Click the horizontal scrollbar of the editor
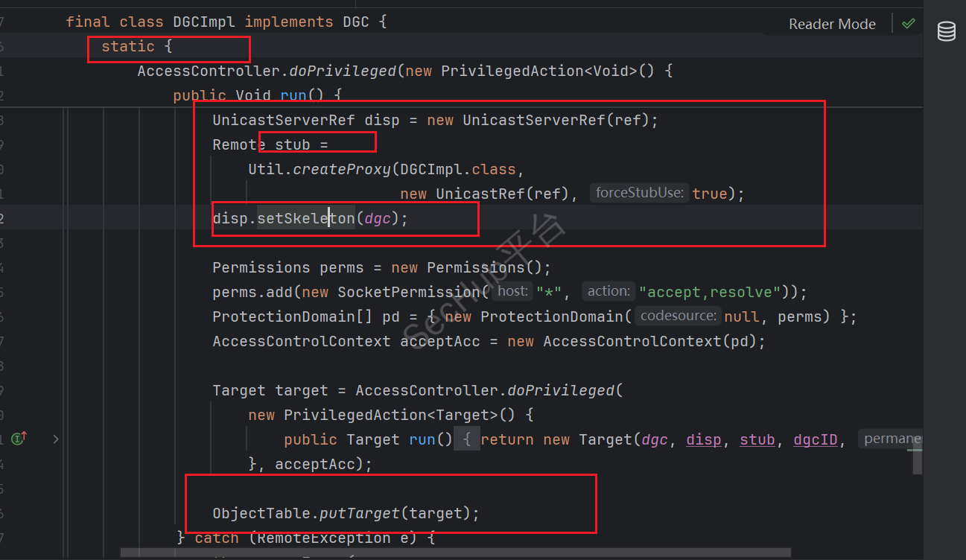This screenshot has width=966, height=560. (454, 553)
